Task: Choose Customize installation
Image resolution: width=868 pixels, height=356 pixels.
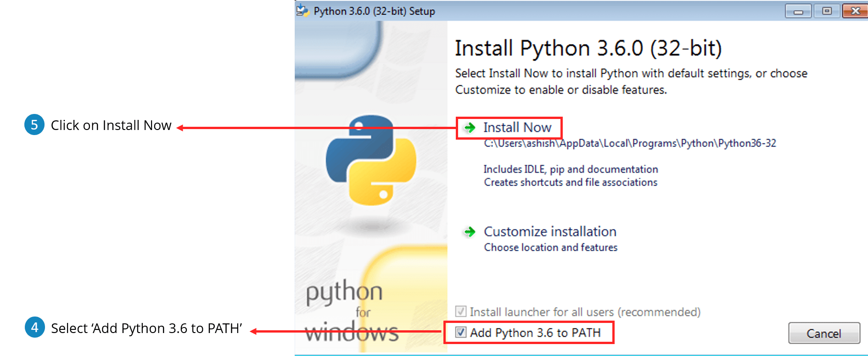Action: point(550,232)
